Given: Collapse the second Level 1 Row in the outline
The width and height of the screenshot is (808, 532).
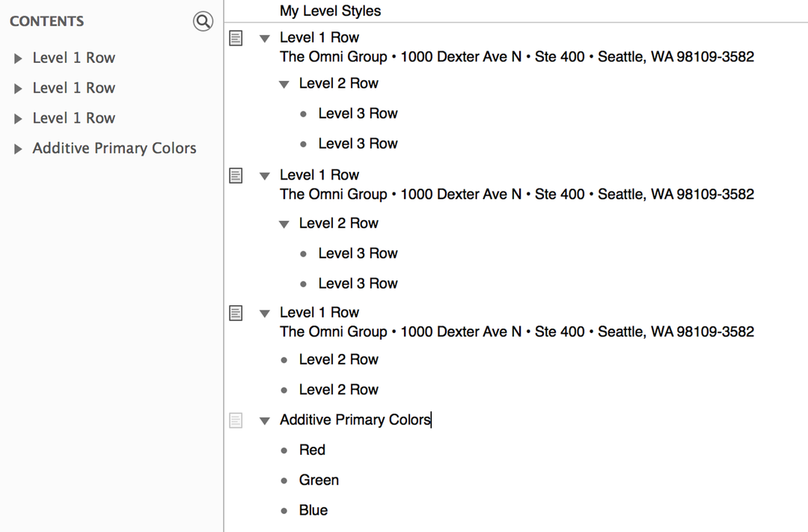Looking at the screenshot, I should click(x=265, y=176).
